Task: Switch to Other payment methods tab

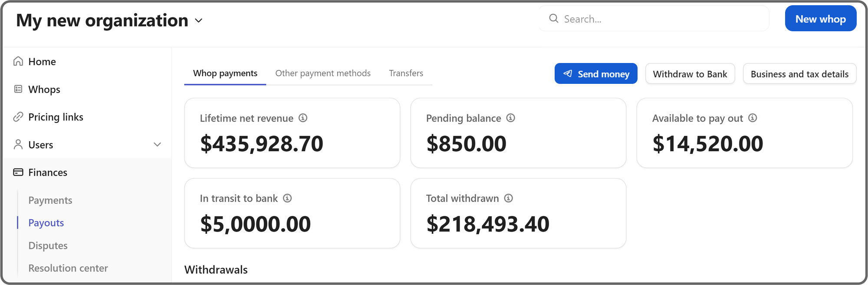Action: 323,73
